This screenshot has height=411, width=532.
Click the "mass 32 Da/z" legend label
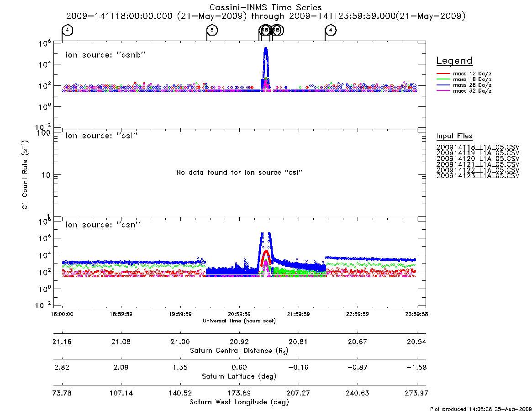click(472, 91)
